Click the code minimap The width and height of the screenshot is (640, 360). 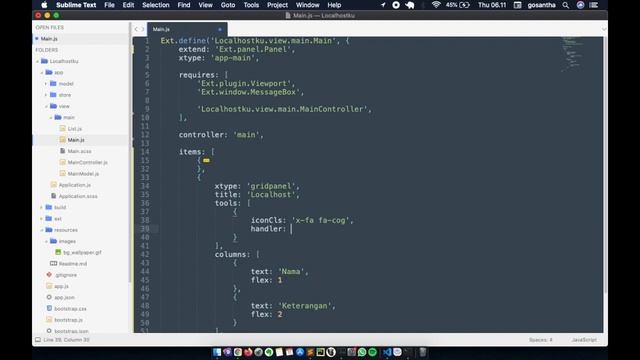pos(573,54)
